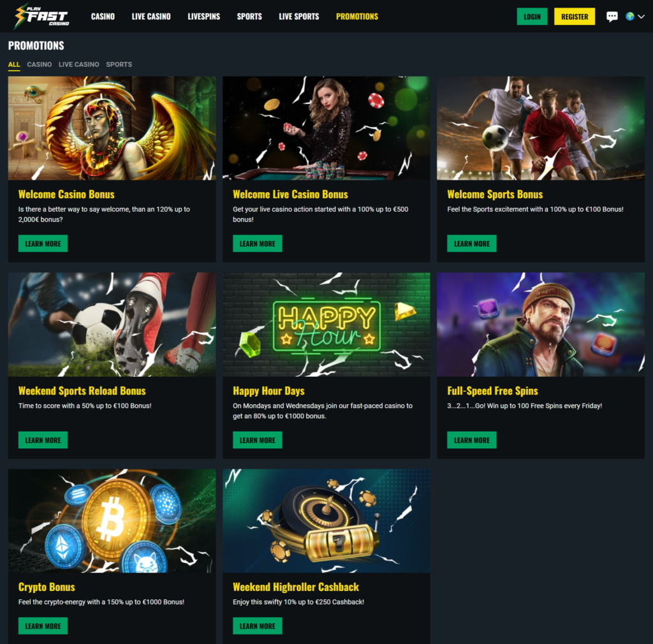Click the yellow Register button
Screen dimensions: 653x644
[x=575, y=17]
